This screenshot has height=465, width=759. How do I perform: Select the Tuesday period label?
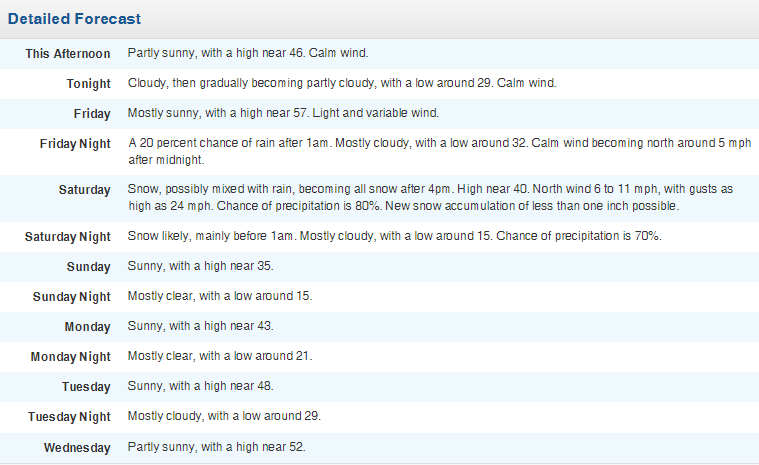tap(86, 387)
